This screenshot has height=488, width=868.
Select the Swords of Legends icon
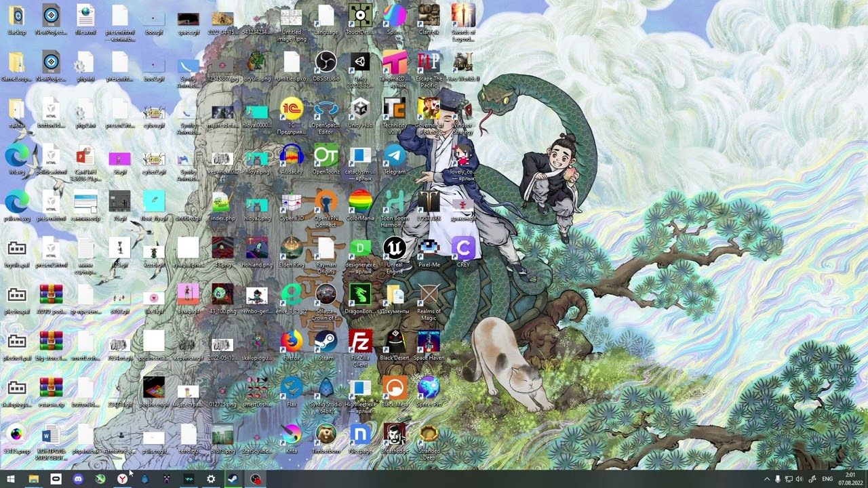463,23
